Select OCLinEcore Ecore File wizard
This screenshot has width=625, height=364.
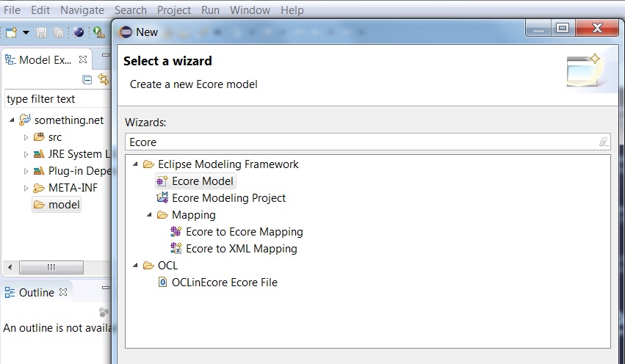pos(225,283)
